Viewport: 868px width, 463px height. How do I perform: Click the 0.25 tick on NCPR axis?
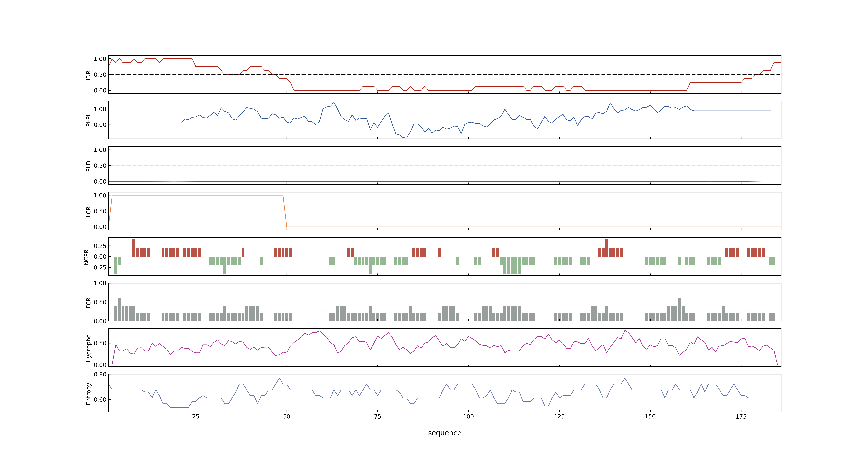[x=100, y=246]
